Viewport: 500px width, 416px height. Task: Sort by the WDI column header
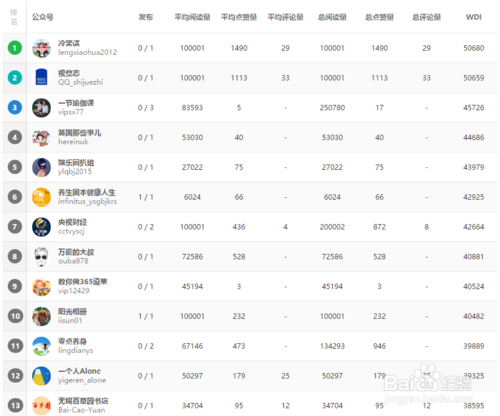click(x=474, y=17)
